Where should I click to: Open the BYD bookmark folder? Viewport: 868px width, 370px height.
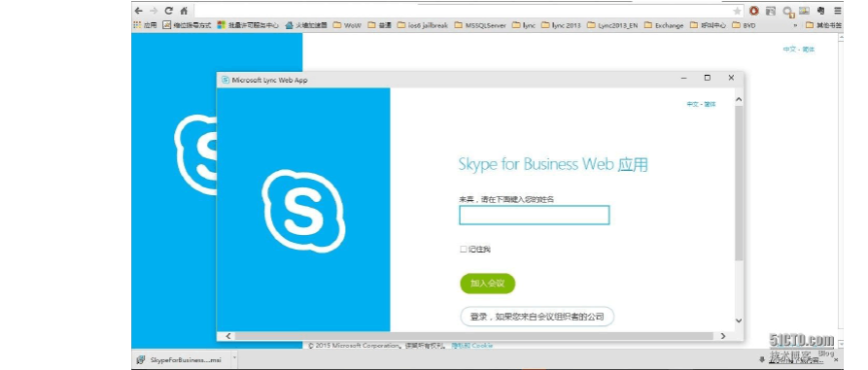tap(745, 25)
